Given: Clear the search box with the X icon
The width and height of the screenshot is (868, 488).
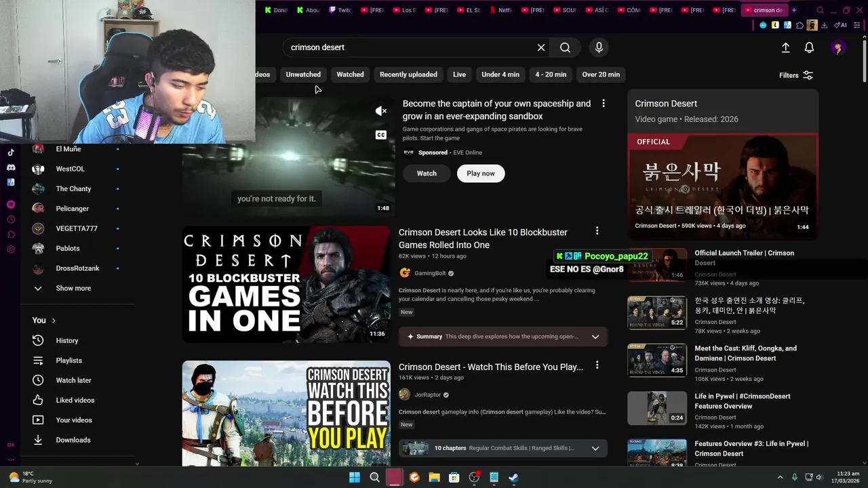Looking at the screenshot, I should coord(541,47).
